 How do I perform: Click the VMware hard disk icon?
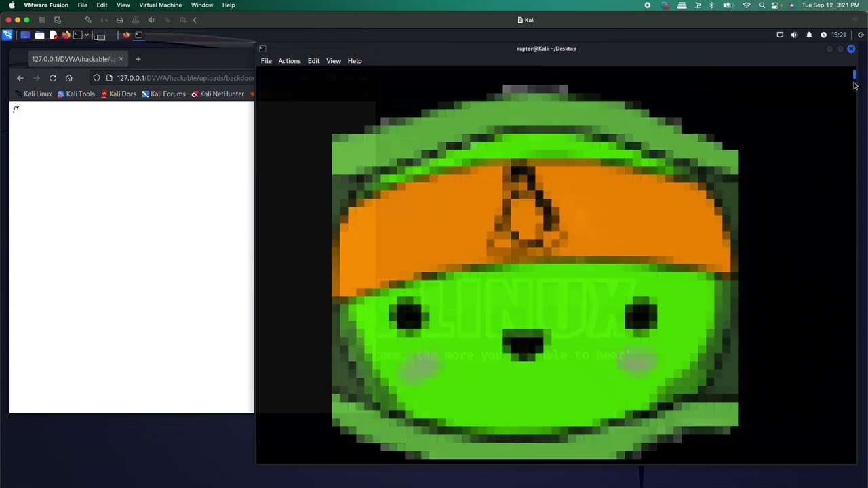[x=120, y=20]
